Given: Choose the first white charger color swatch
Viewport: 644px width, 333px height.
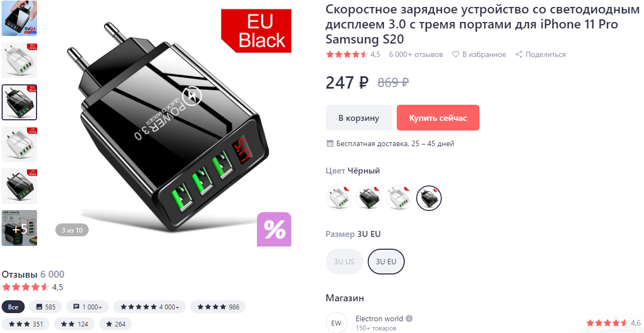Looking at the screenshot, I should [x=339, y=198].
